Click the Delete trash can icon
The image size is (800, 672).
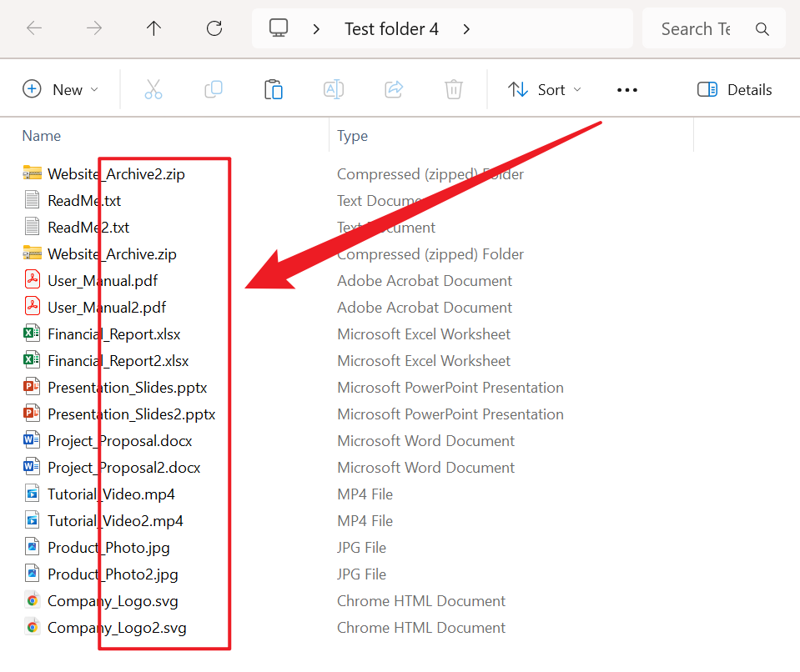[x=453, y=90]
